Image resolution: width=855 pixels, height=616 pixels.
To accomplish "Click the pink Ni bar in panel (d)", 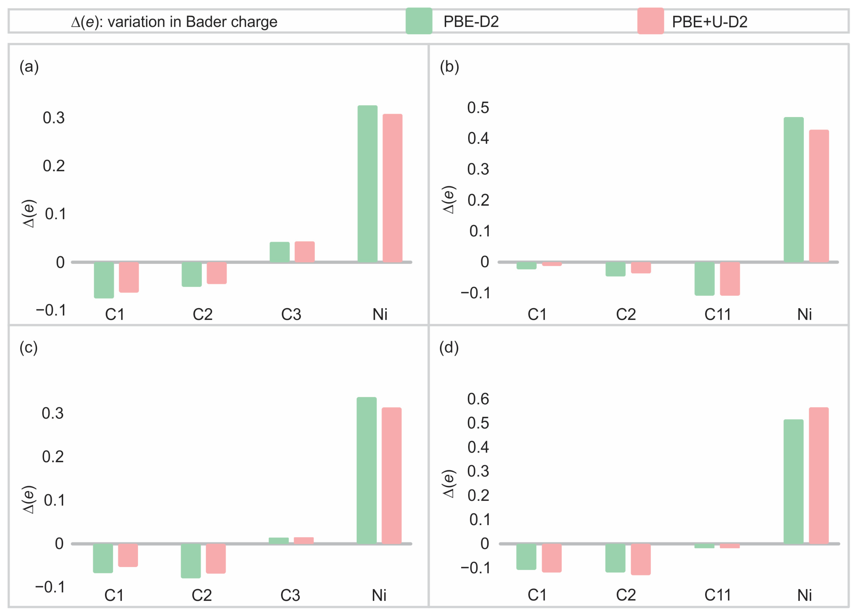I will [x=818, y=475].
